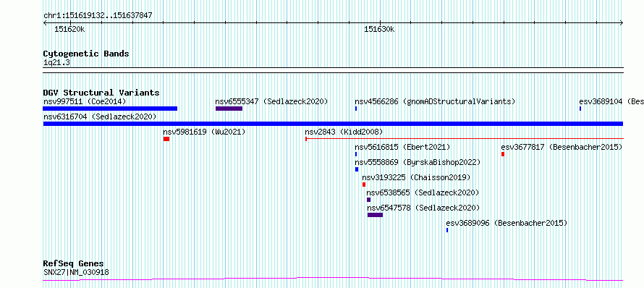The width and height of the screenshot is (644, 288).
Task: Open nsv6547578 (Sedlazeck2020) label
Action: [423, 208]
